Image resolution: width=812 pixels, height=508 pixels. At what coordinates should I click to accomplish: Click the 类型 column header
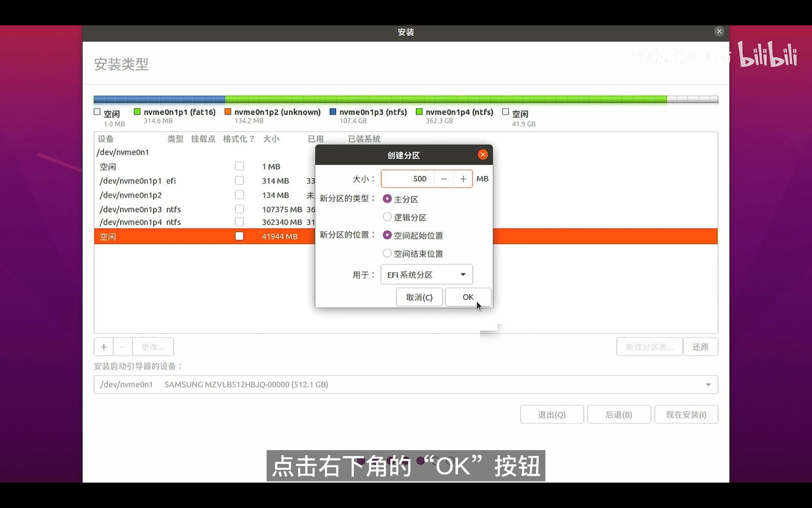pyautogui.click(x=175, y=139)
